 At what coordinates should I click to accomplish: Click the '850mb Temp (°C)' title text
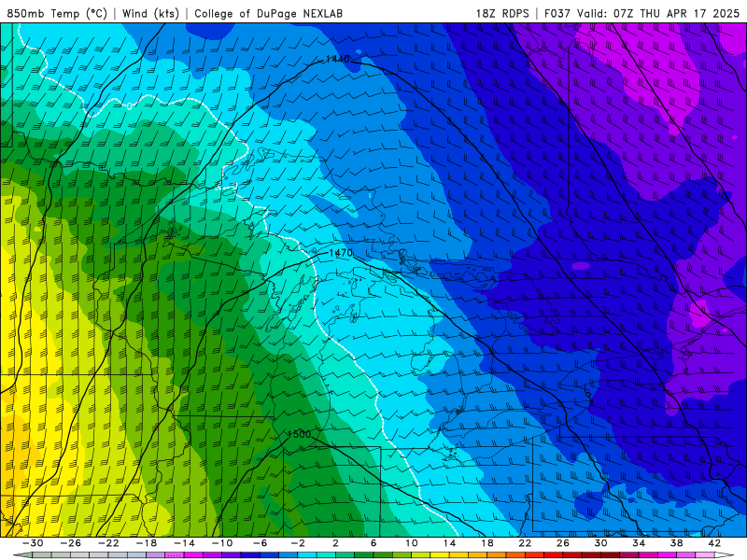click(x=57, y=13)
